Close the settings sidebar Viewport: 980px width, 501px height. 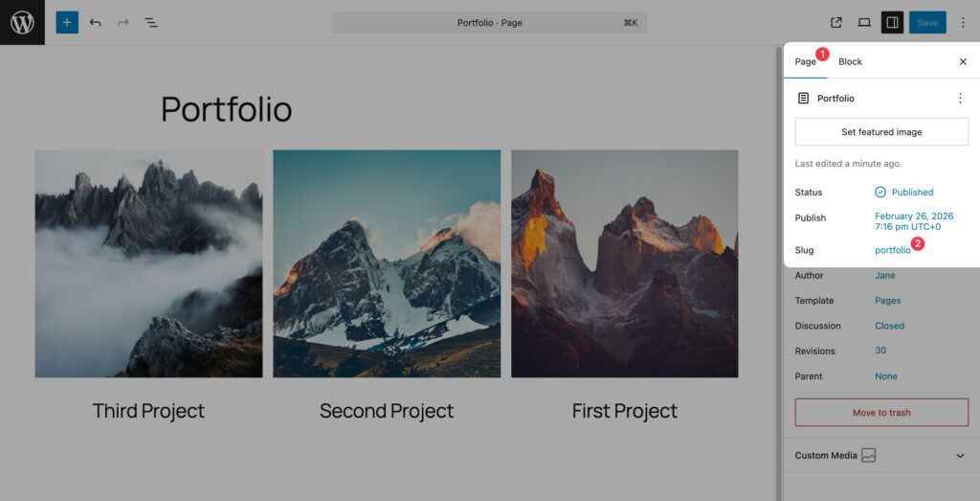tap(963, 61)
